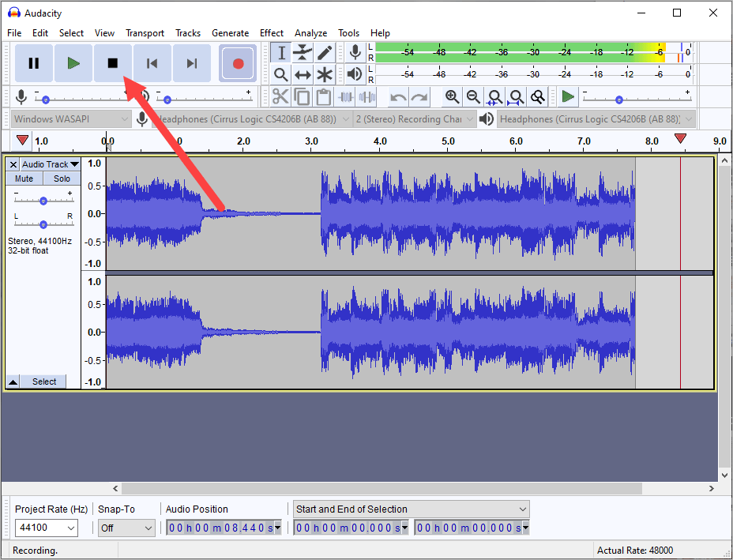Open the recording device dropdown

(x=252, y=119)
